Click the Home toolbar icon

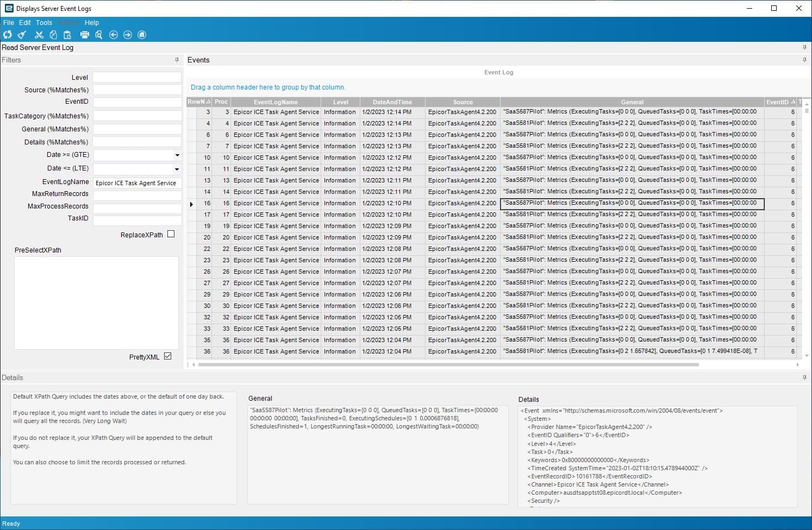(142, 35)
